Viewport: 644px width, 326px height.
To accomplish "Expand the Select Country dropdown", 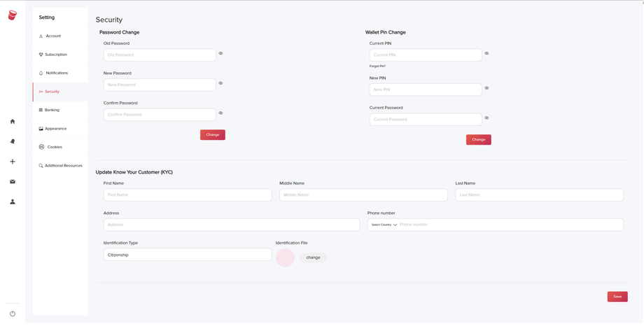I will coord(384,225).
